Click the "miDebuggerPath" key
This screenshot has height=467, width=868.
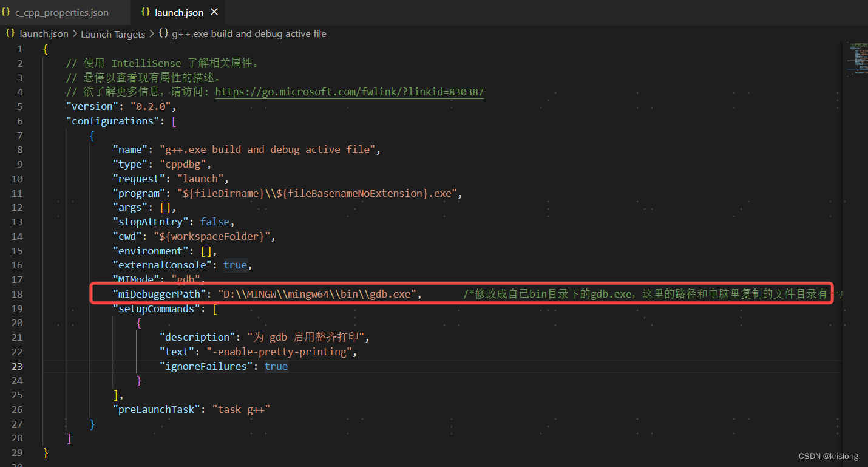(x=160, y=294)
